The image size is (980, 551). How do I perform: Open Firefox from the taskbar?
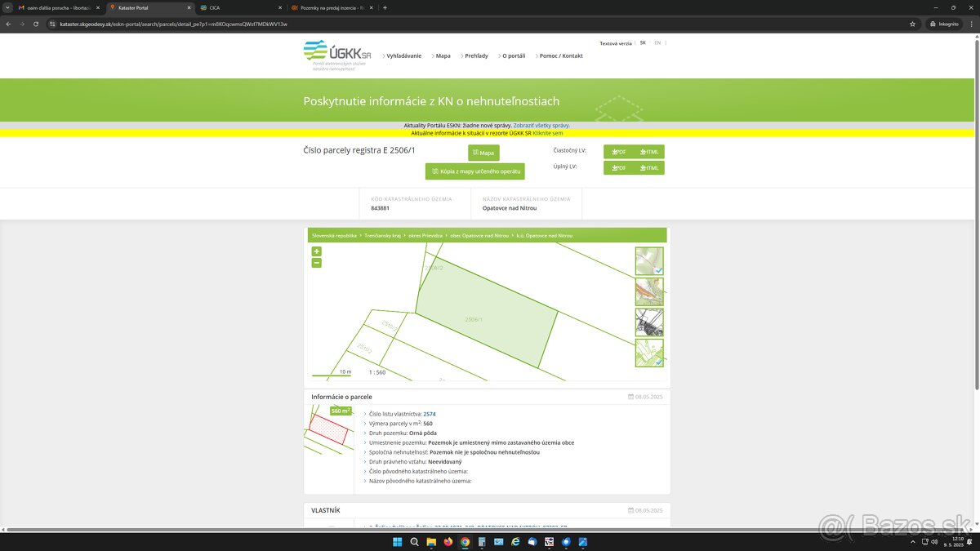click(448, 542)
